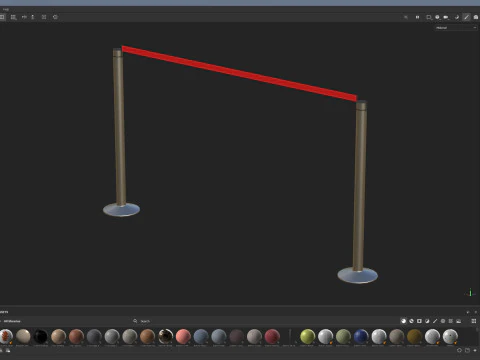Click the grid layout icon in top-left toolbar
Viewport: 480px width, 360px height.
pyautogui.click(x=13, y=17)
